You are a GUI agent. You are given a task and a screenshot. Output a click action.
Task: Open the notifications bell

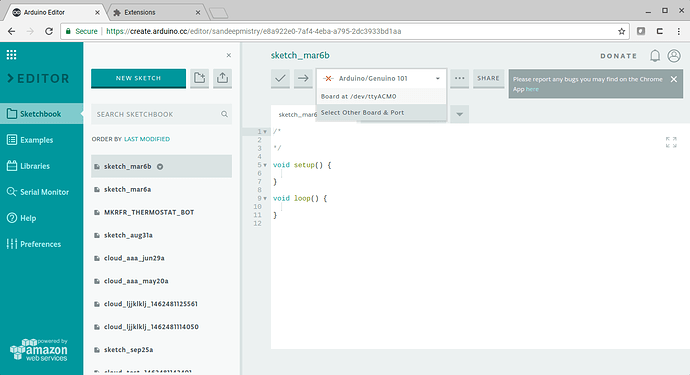(655, 56)
